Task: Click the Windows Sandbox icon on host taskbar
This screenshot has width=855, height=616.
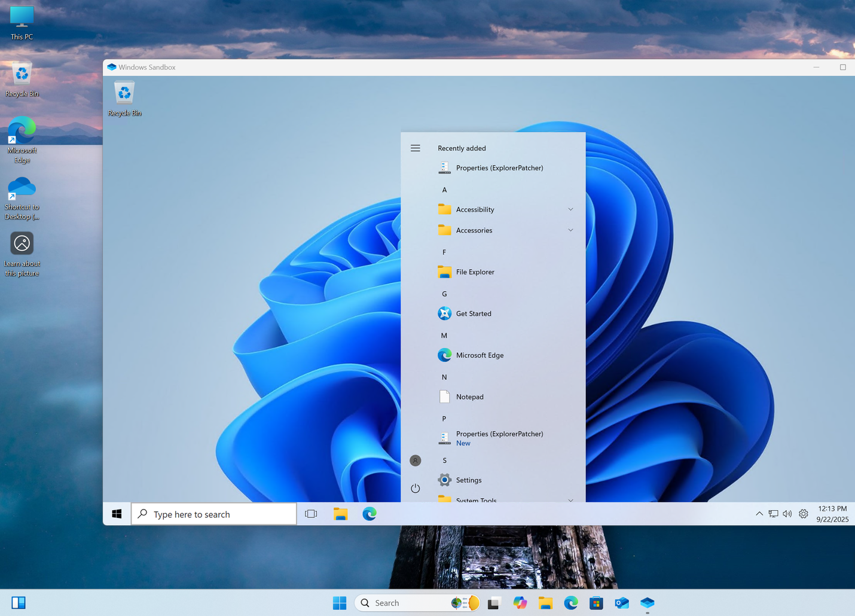Action: pyautogui.click(x=648, y=603)
